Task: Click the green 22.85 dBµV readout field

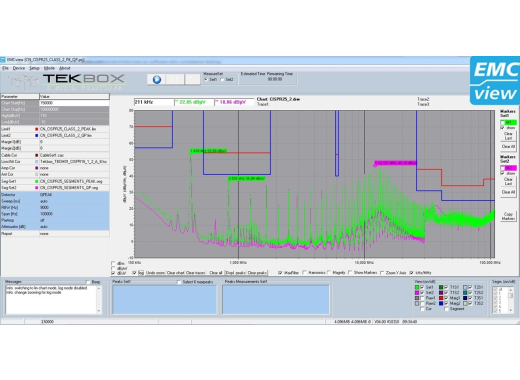Action: [x=194, y=102]
